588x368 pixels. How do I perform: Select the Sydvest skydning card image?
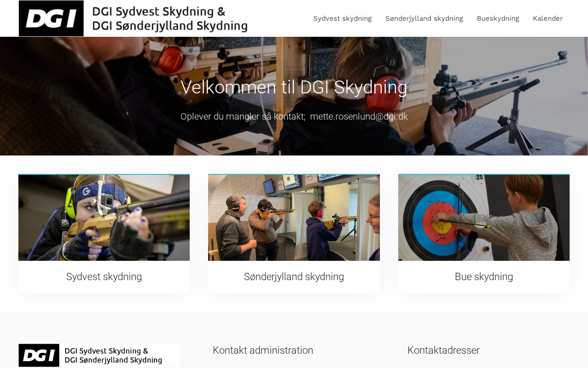pos(104,218)
